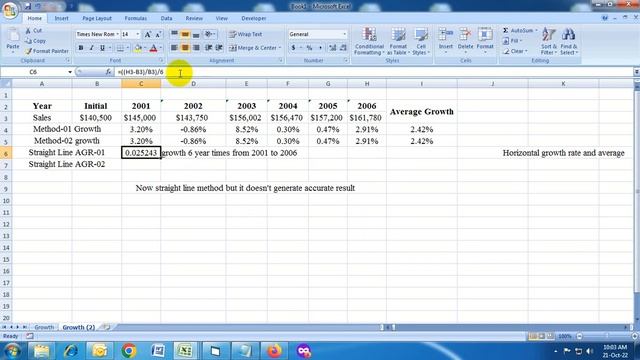The width and height of the screenshot is (640, 360).
Task: Switch to the Developer tab
Action: 253,18
